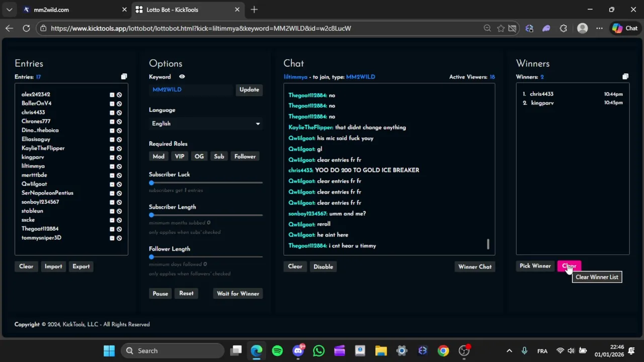Remove Chrones777 with the minus icon

point(112,122)
